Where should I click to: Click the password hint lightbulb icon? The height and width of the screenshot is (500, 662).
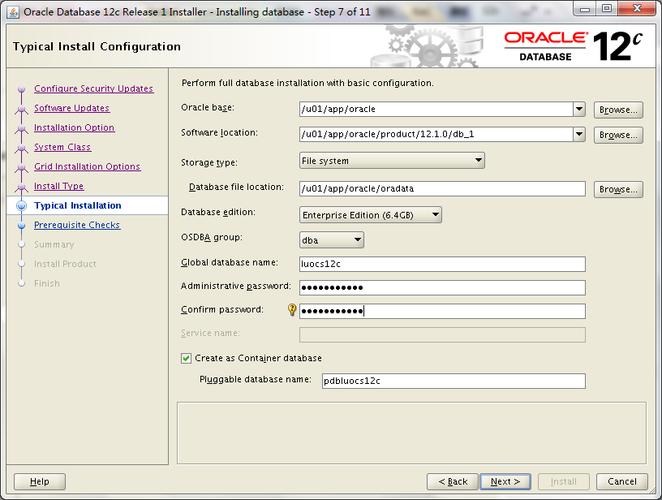(x=293, y=311)
